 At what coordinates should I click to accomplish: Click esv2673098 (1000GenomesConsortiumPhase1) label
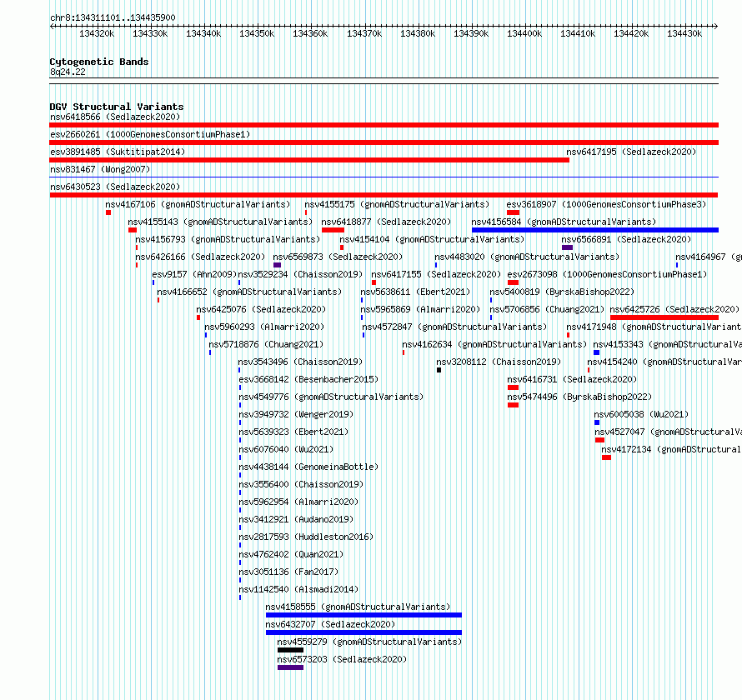607,274
